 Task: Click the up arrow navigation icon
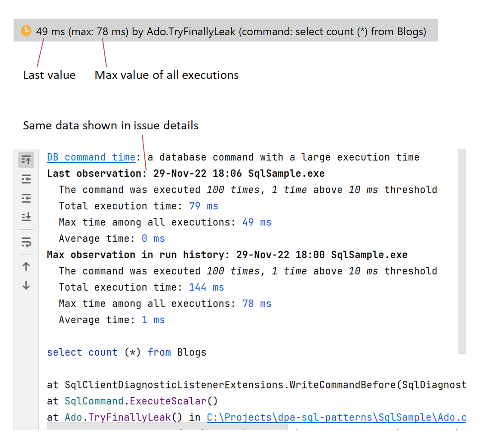(x=26, y=266)
